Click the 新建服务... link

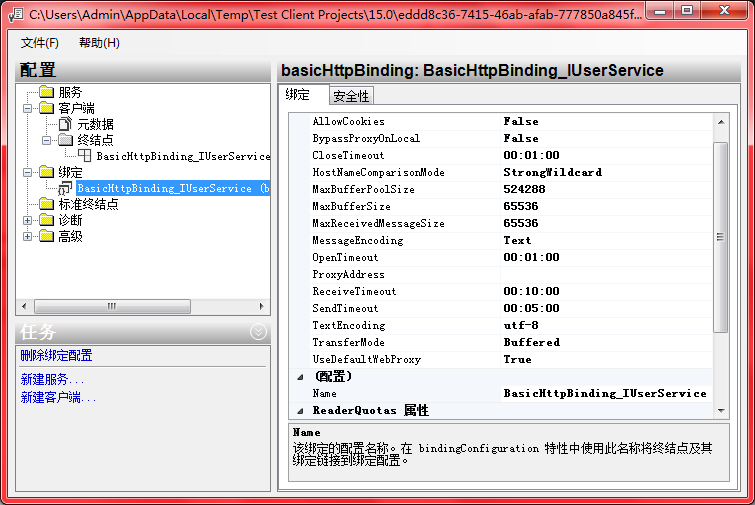tap(52, 380)
